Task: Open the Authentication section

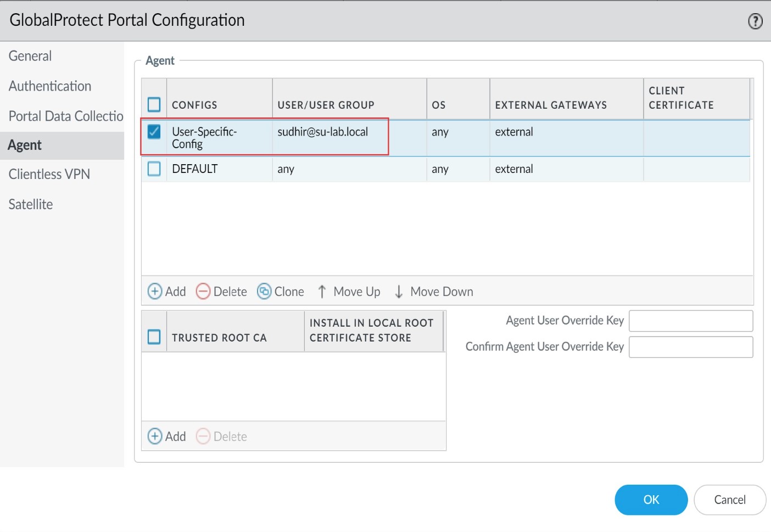Action: pos(49,86)
